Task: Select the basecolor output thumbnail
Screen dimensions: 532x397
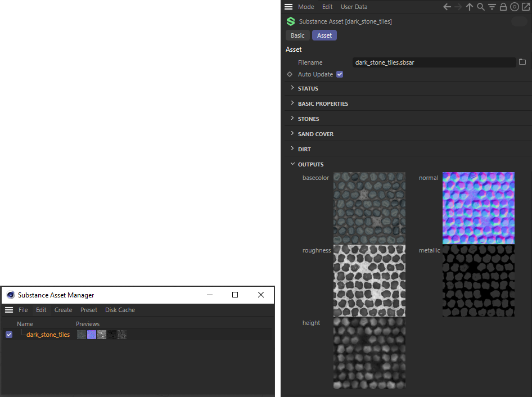Action: tap(369, 208)
